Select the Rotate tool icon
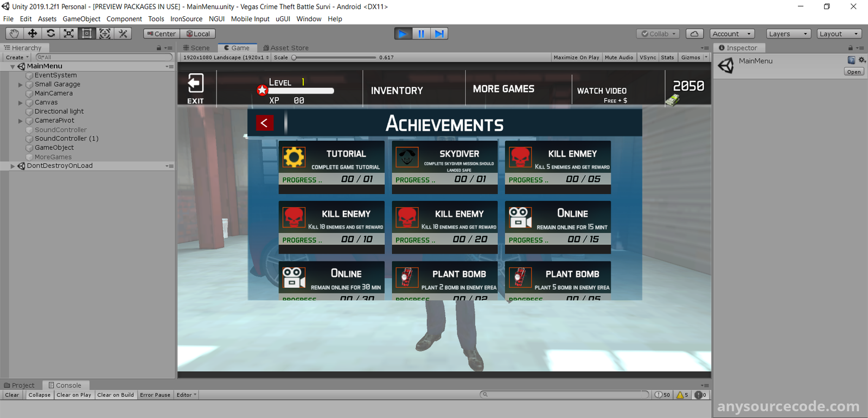Screen dimensions: 868x418 [50, 34]
